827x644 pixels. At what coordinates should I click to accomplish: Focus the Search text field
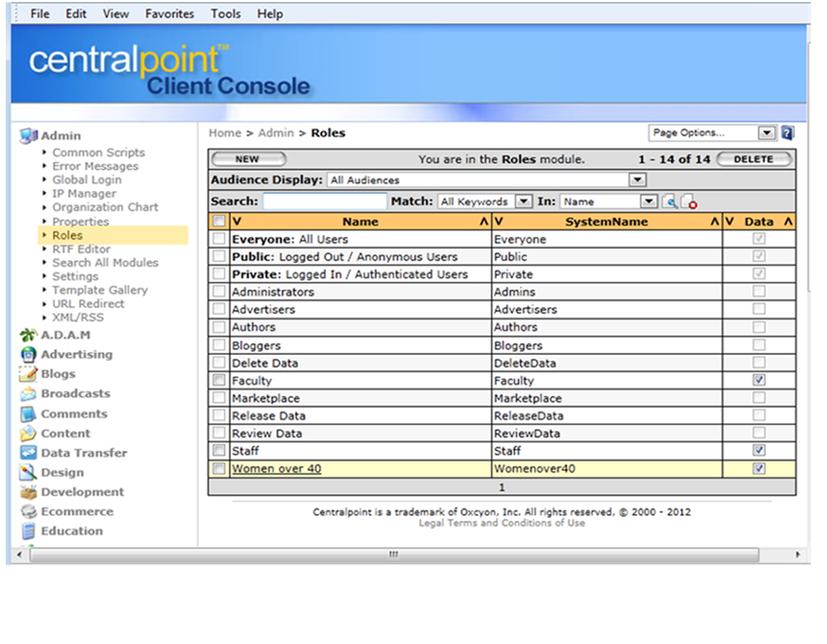coord(325,201)
